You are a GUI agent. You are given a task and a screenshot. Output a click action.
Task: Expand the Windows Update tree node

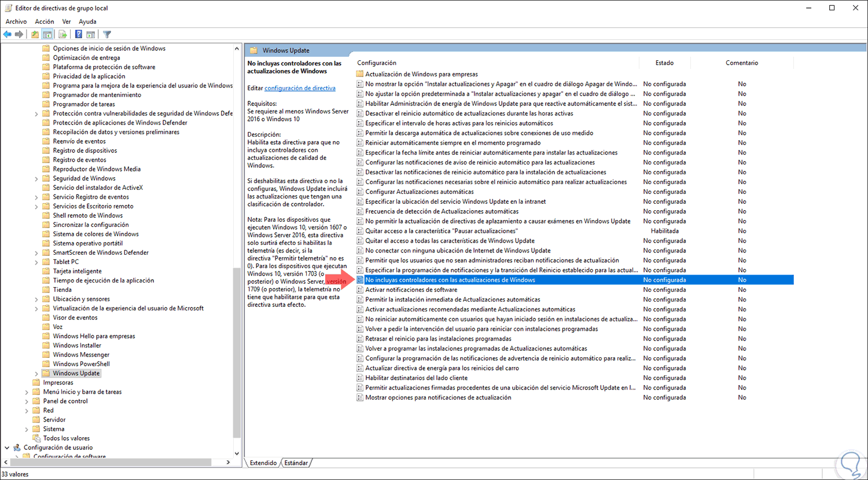36,373
